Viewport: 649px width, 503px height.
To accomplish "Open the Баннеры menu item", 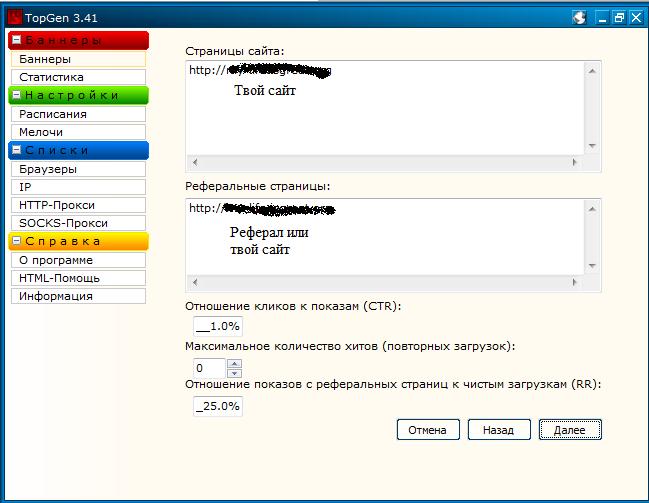I will pos(78,59).
